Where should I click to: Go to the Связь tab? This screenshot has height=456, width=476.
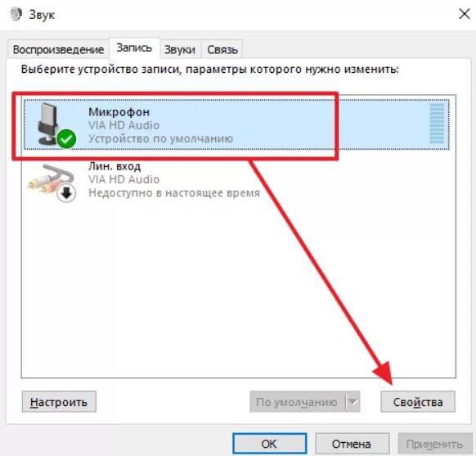222,49
